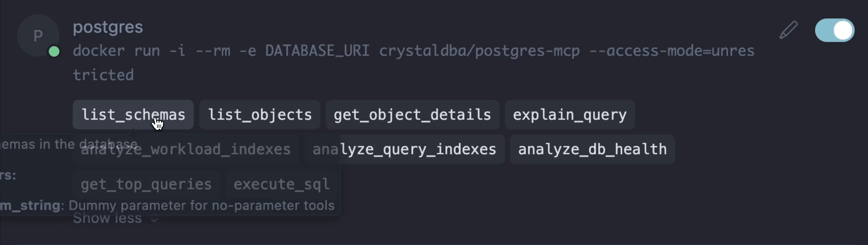Disable the postgres server toggle
The height and width of the screenshot is (245, 868).
click(x=834, y=30)
